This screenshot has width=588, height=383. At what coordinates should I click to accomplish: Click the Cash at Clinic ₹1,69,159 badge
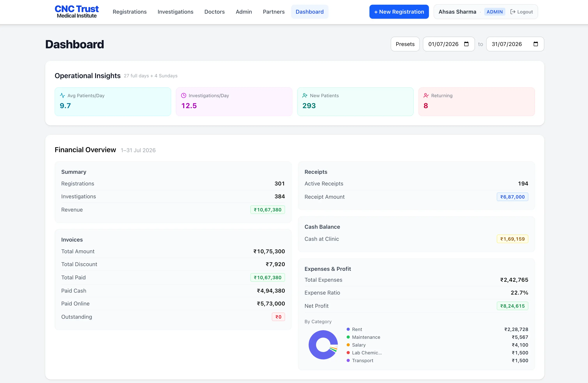(512, 239)
